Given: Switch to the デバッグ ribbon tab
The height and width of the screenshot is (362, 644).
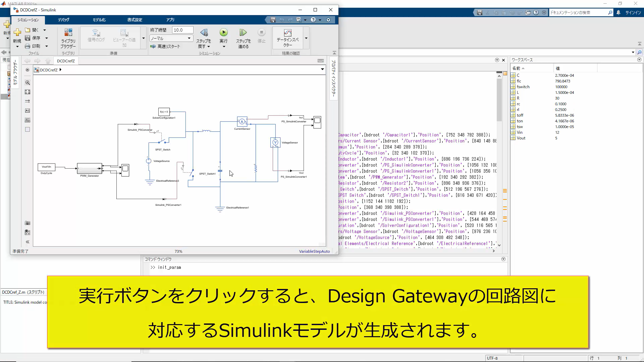Looking at the screenshot, I should (63, 20).
